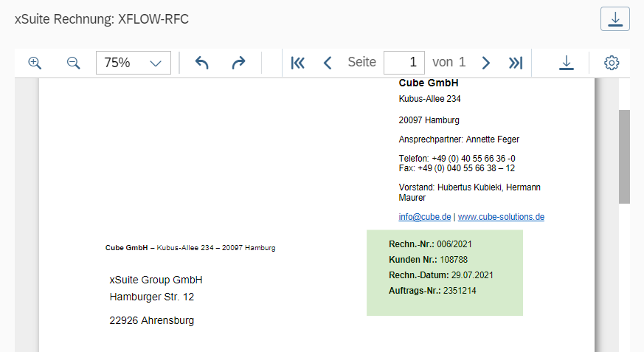This screenshot has height=352, width=644.
Task: Go to the previous page
Action: (328, 63)
